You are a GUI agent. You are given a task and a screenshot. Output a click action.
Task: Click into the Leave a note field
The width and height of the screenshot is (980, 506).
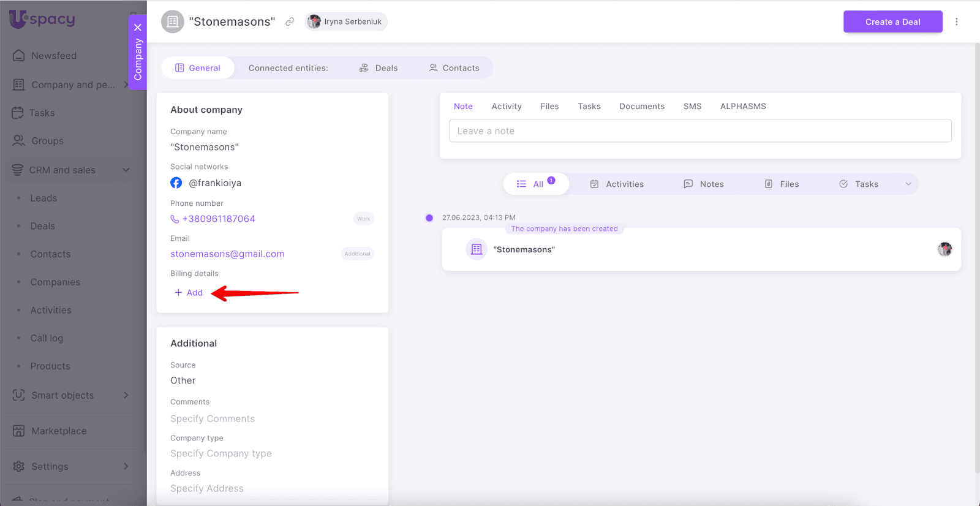click(700, 131)
